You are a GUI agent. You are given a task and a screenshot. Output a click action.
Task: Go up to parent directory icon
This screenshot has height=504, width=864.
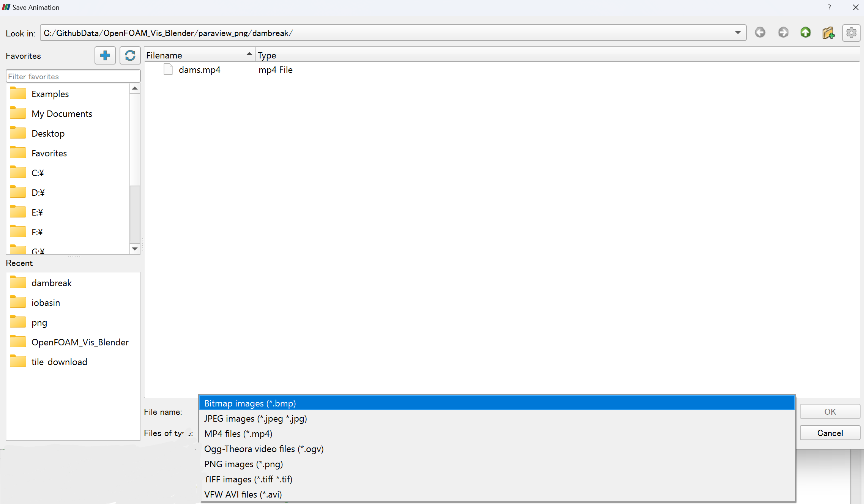(806, 33)
